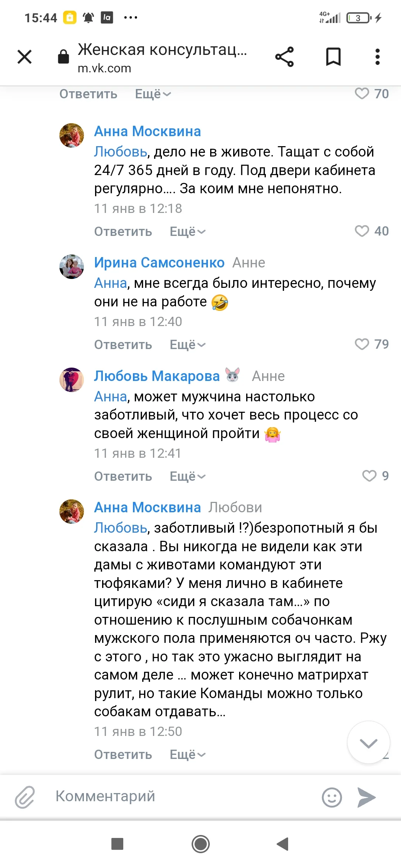Close the browser tab with the X
Screen dimensions: 401x868
tap(25, 57)
